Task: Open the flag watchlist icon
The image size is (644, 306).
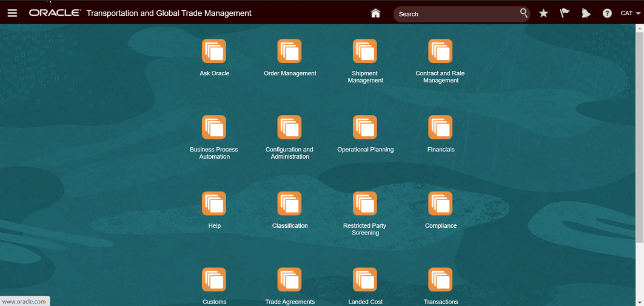Action: coord(565,13)
